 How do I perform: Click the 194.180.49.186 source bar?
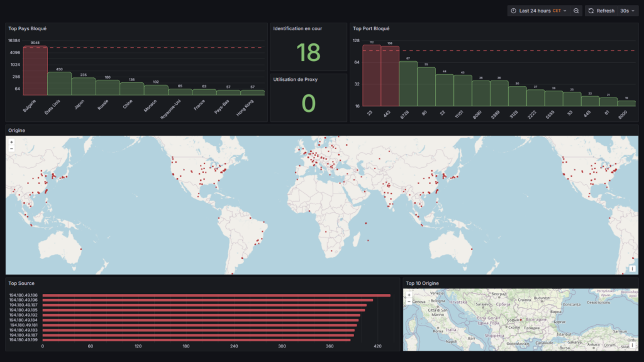point(216,295)
